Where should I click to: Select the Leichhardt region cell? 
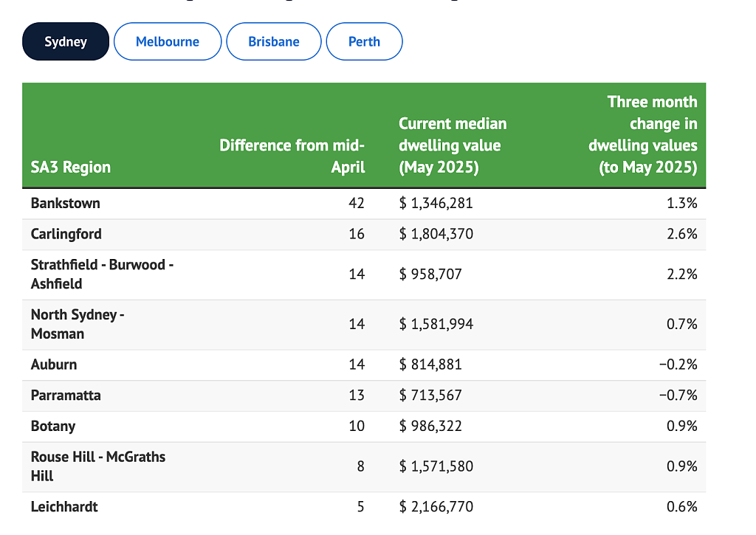[x=64, y=506]
